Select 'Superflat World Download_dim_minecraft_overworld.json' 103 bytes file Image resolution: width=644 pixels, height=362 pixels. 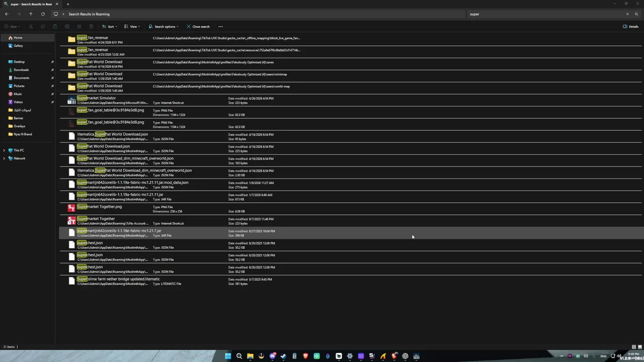pos(351,160)
